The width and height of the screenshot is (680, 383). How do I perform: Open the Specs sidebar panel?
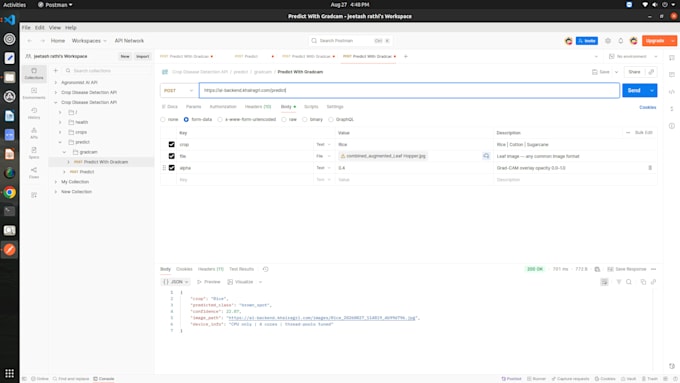click(34, 153)
